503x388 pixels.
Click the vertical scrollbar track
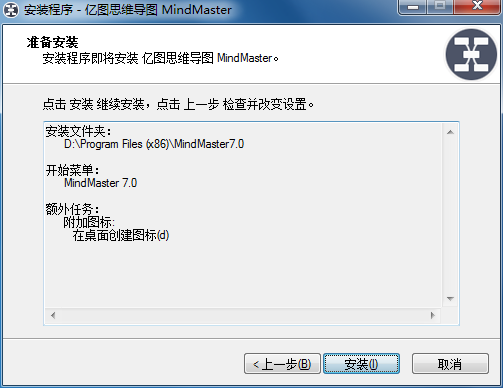click(x=450, y=215)
